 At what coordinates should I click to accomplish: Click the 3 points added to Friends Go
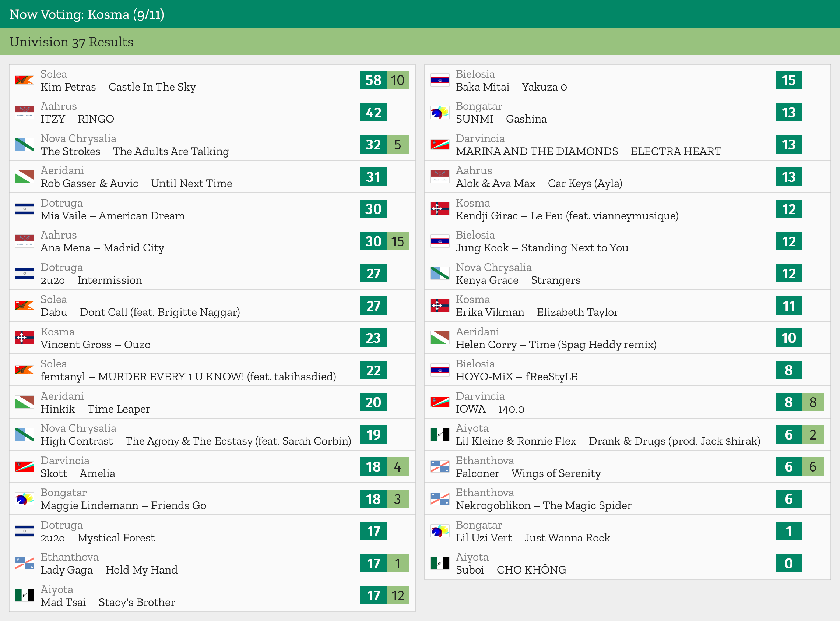click(x=397, y=499)
